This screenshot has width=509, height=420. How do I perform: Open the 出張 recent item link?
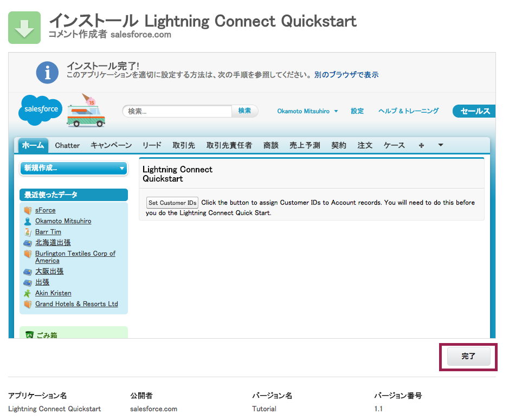[x=42, y=282]
